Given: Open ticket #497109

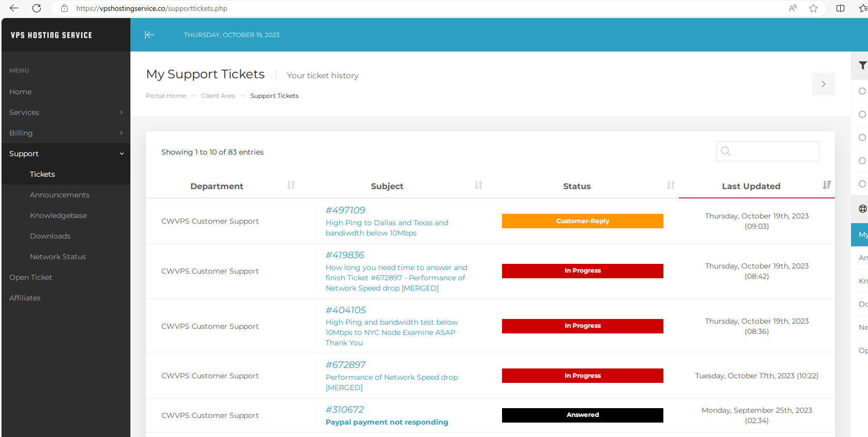Looking at the screenshot, I should [x=345, y=210].
